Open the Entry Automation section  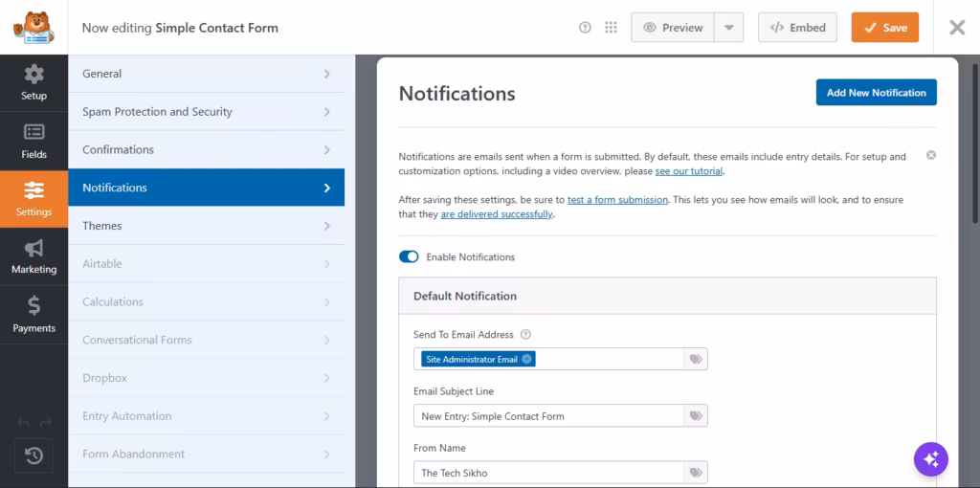pyautogui.click(x=207, y=416)
